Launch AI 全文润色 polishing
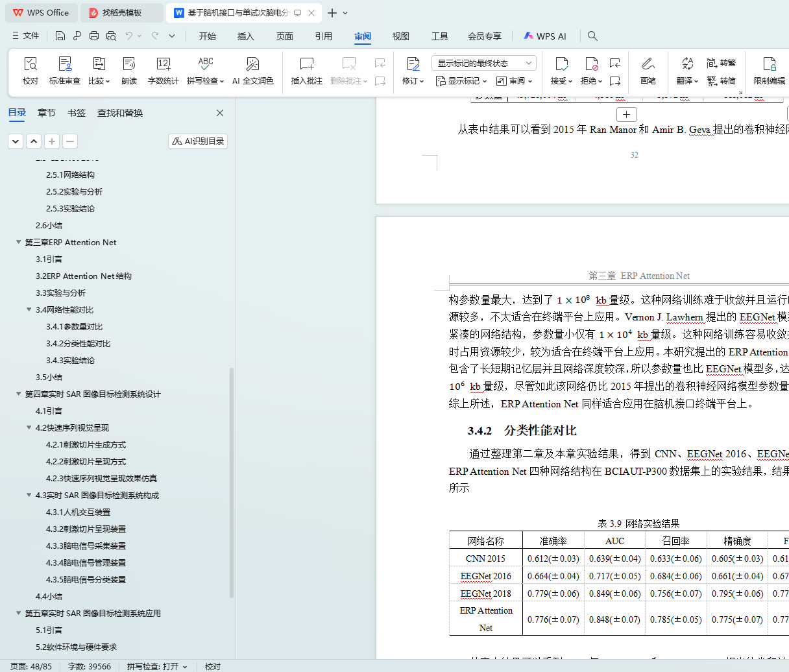Viewport: 789px width, 672px height. point(252,71)
